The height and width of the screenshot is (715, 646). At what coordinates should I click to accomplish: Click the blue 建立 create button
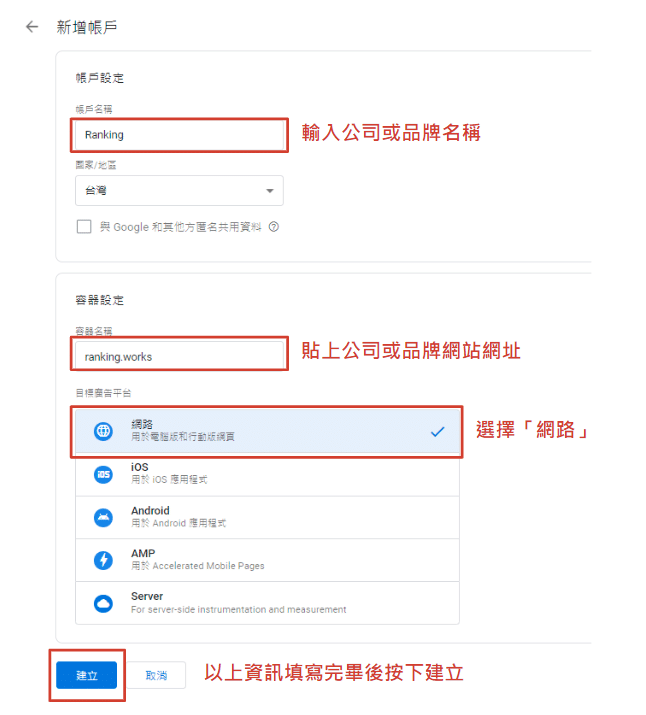tap(87, 675)
